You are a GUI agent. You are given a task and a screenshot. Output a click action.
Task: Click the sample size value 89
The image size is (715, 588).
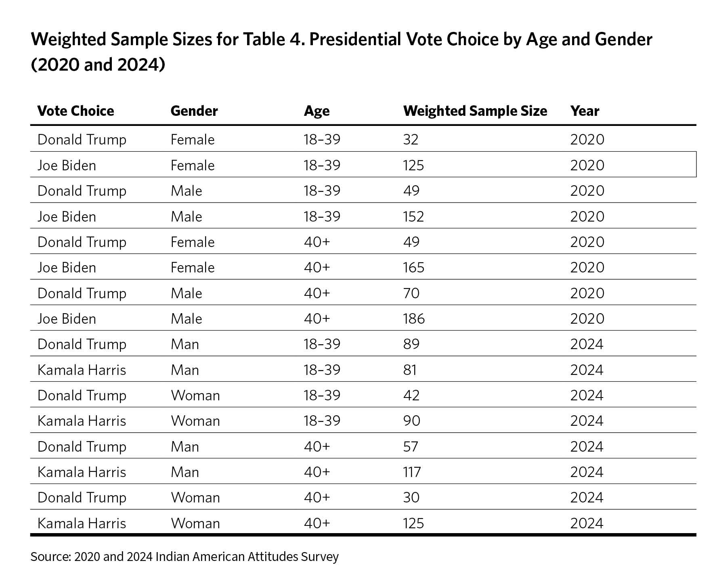(x=411, y=344)
